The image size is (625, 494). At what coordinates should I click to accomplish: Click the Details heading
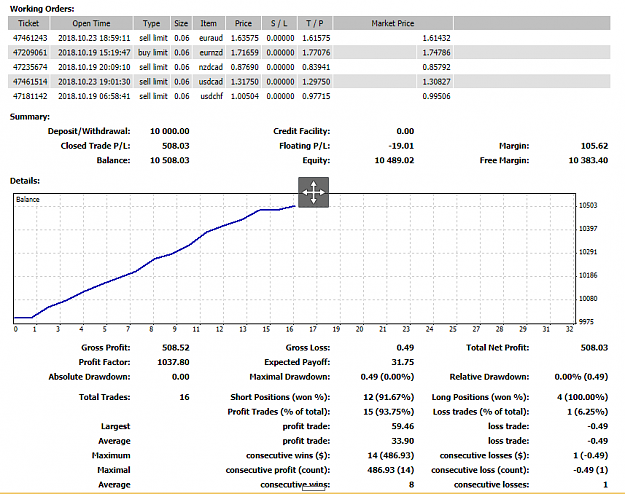click(x=25, y=181)
